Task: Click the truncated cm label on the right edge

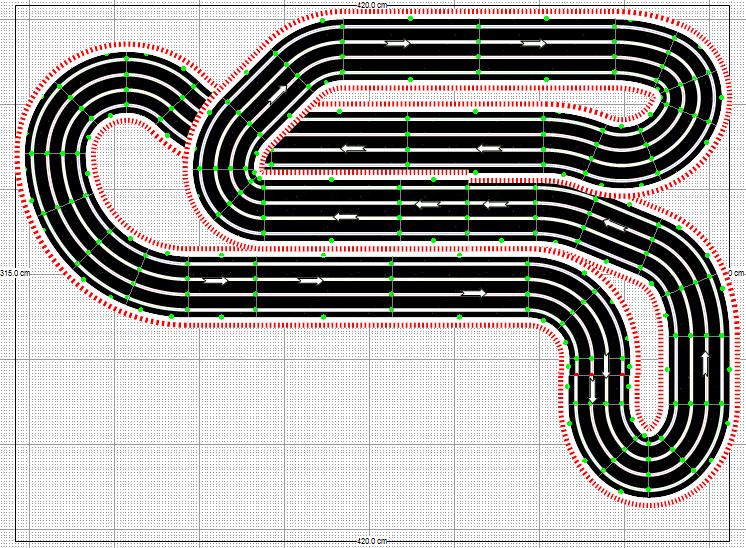Action: click(739, 272)
